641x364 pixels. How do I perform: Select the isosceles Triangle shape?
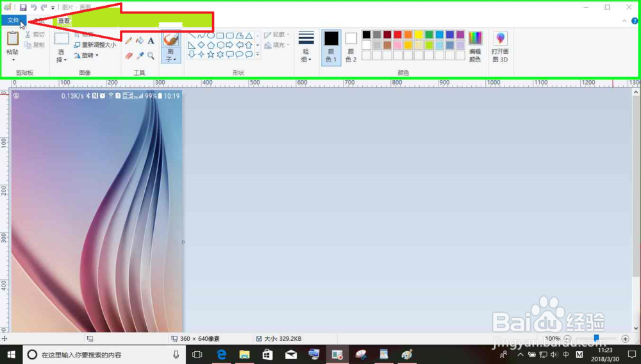click(x=249, y=35)
